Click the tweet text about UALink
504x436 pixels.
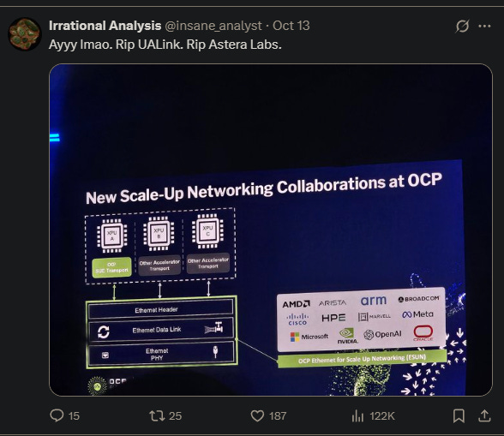click(165, 45)
